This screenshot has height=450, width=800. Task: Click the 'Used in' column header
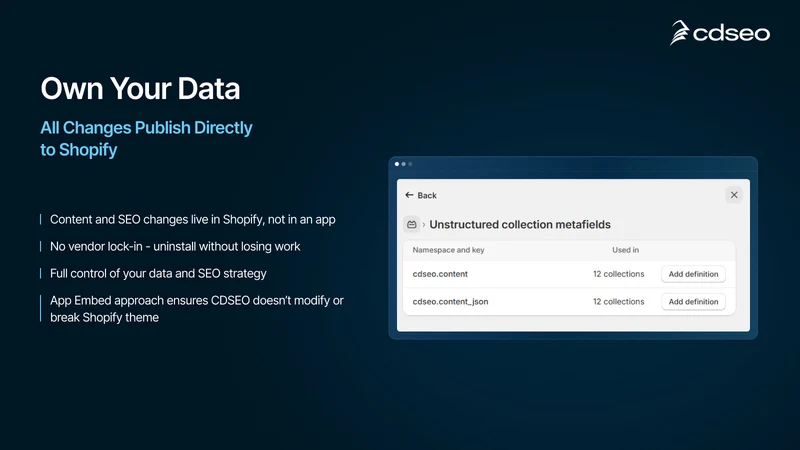pyautogui.click(x=626, y=250)
